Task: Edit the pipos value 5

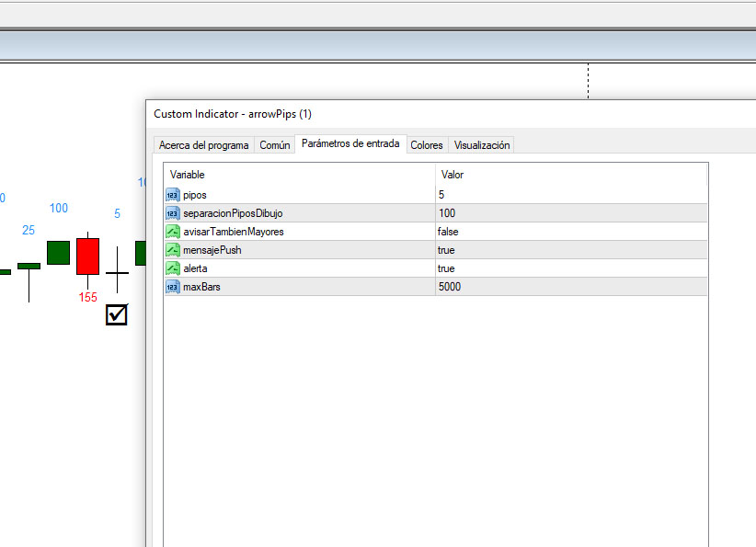Action: tap(570, 195)
